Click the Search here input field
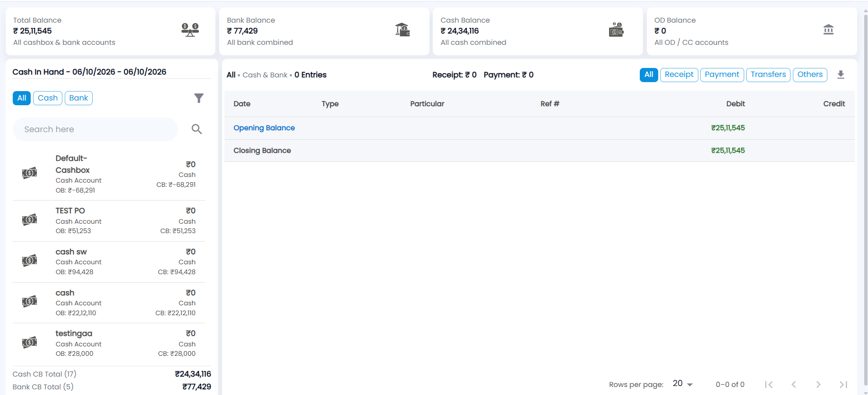This screenshot has height=395, width=868. (x=95, y=129)
